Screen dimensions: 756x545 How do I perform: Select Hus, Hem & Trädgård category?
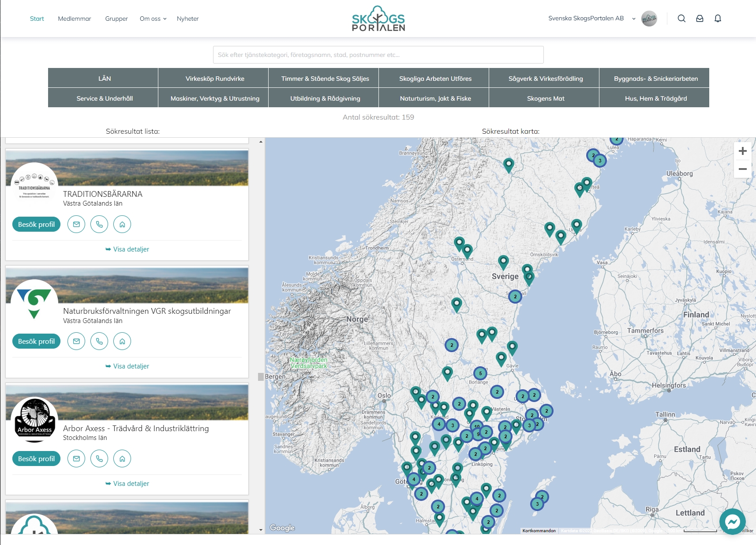655,98
